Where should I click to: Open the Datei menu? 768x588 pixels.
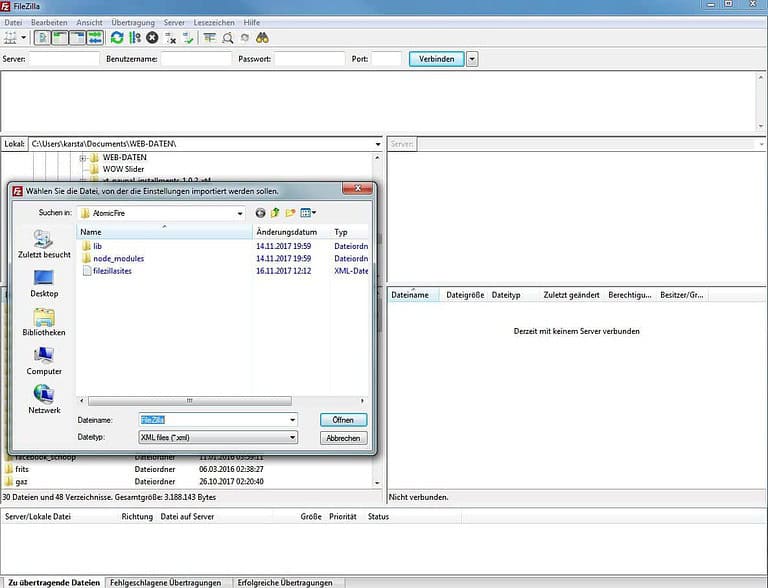pyautogui.click(x=13, y=23)
